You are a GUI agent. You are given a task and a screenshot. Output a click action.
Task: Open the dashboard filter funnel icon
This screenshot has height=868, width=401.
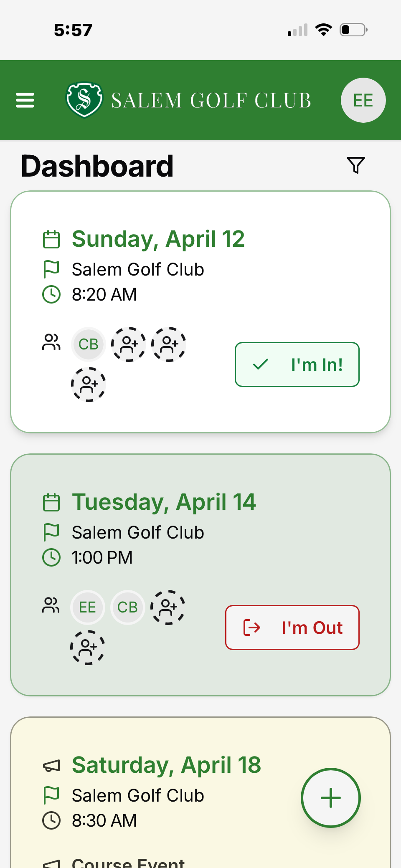[355, 165]
